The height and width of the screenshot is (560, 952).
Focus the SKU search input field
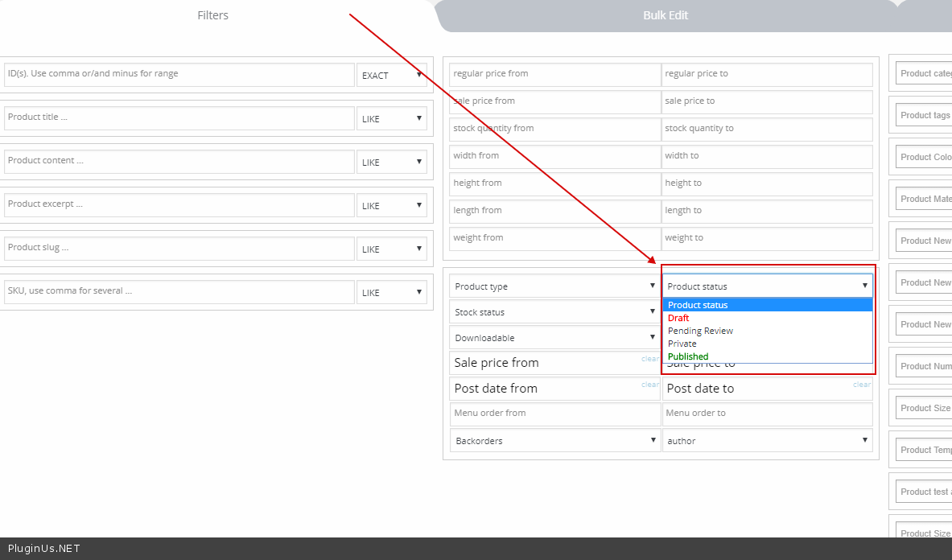pyautogui.click(x=179, y=291)
